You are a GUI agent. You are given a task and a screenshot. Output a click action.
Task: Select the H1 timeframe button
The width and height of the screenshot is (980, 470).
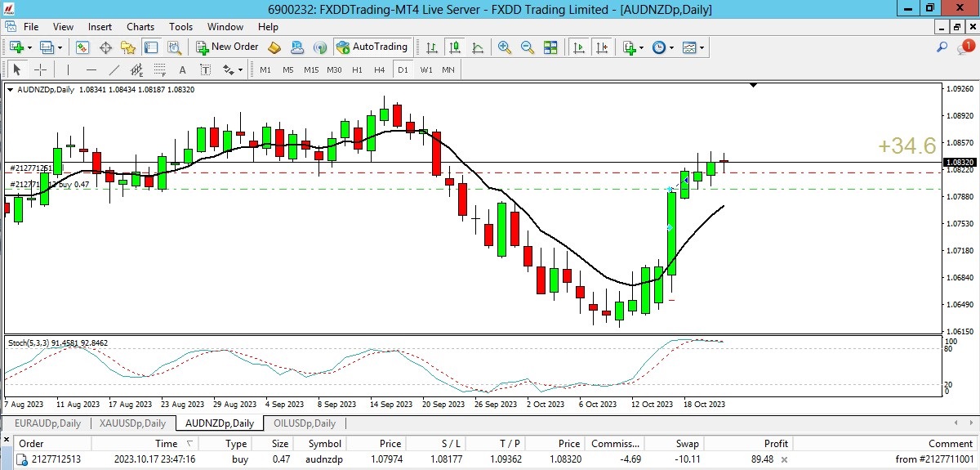click(357, 69)
